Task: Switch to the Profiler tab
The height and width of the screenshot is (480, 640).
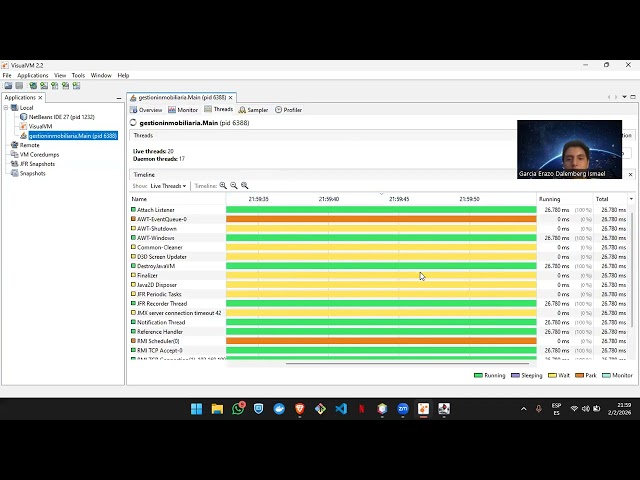Action: [x=289, y=110]
